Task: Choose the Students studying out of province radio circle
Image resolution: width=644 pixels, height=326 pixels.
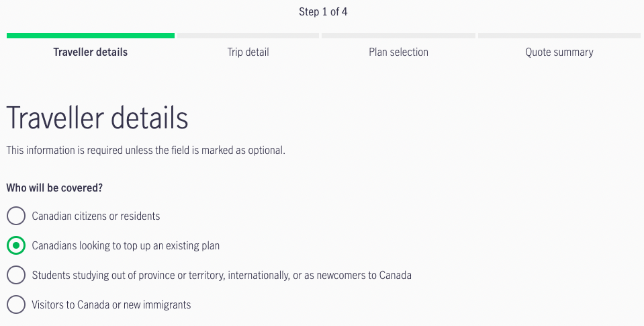Action: [16, 275]
